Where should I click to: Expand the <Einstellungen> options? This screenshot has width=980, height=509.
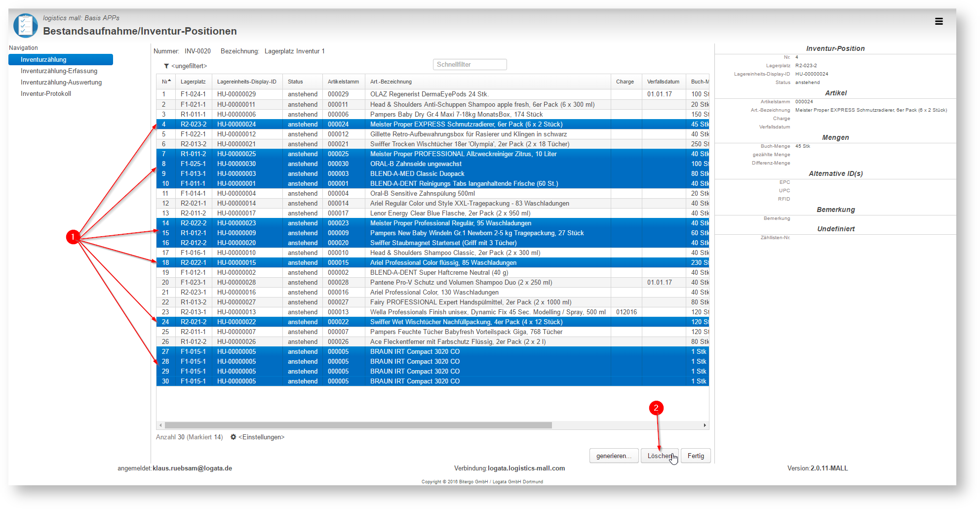pos(262,437)
